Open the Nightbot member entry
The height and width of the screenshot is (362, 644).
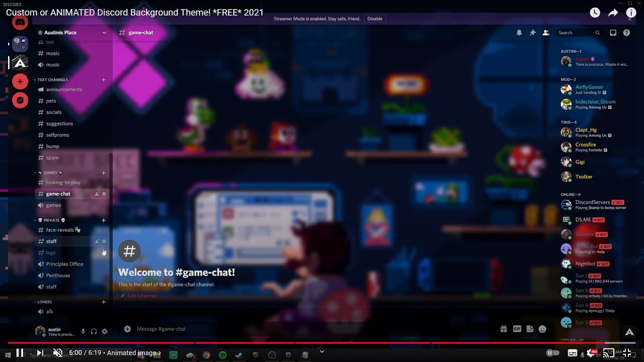[x=595, y=263]
